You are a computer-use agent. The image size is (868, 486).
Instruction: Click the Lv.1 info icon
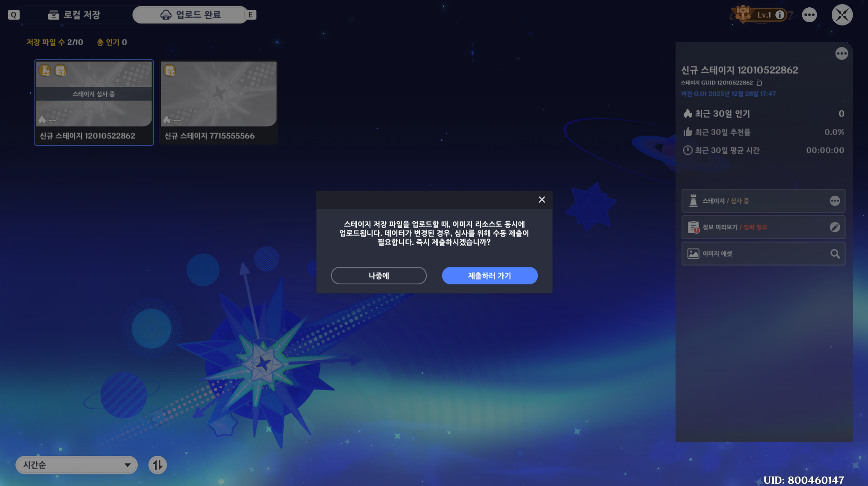point(780,15)
